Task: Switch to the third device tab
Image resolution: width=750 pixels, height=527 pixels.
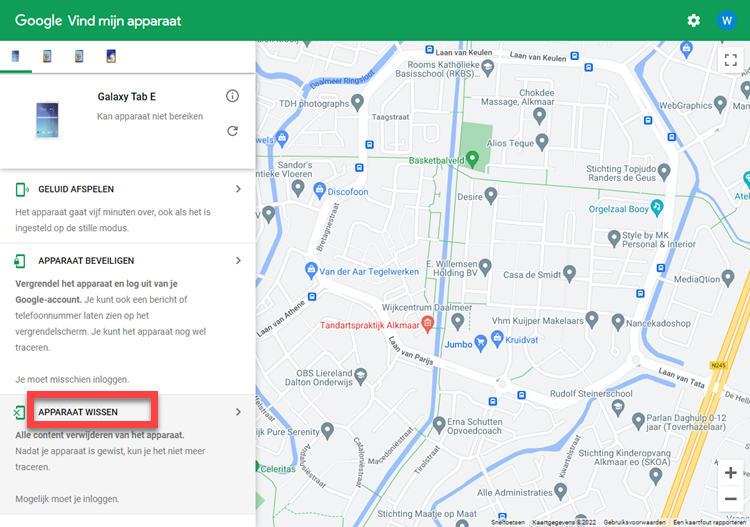Action: (x=79, y=56)
